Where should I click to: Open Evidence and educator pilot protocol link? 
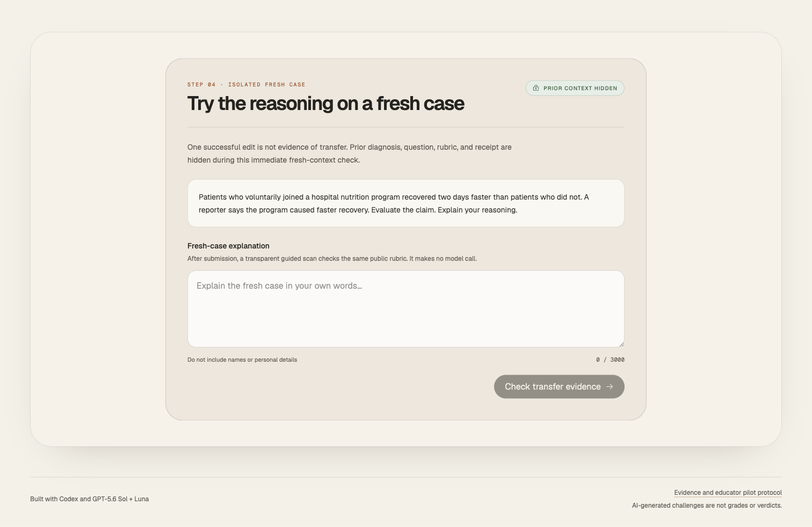click(x=728, y=492)
